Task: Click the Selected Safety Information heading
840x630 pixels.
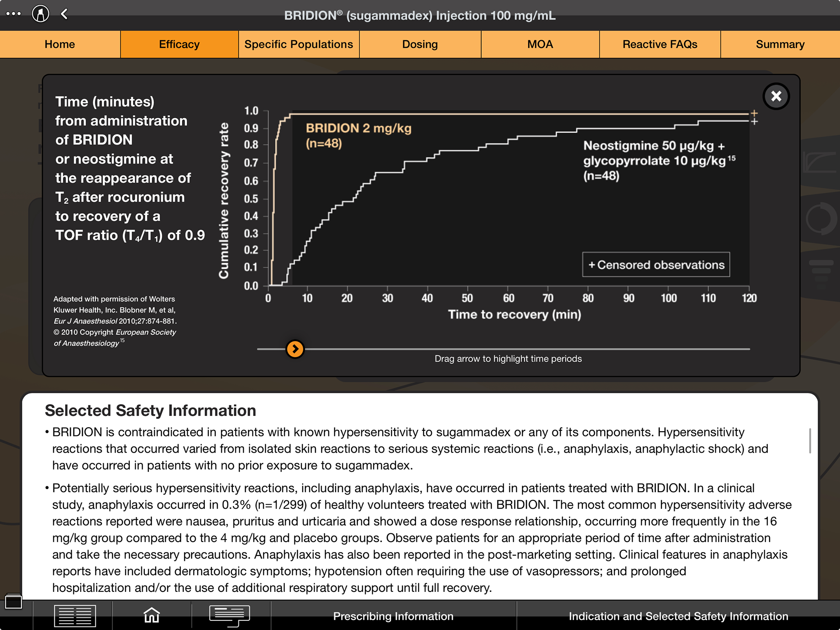Action: pos(150,411)
